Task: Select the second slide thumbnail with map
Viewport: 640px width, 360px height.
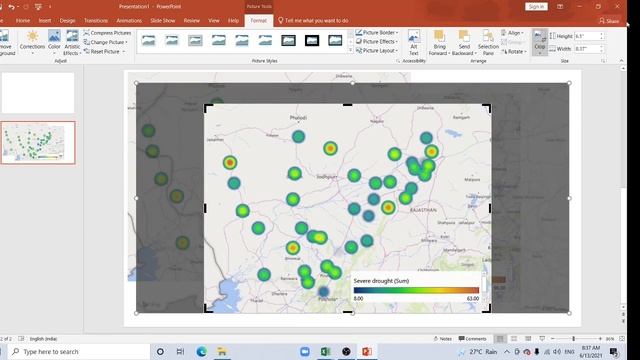Action: click(38, 142)
